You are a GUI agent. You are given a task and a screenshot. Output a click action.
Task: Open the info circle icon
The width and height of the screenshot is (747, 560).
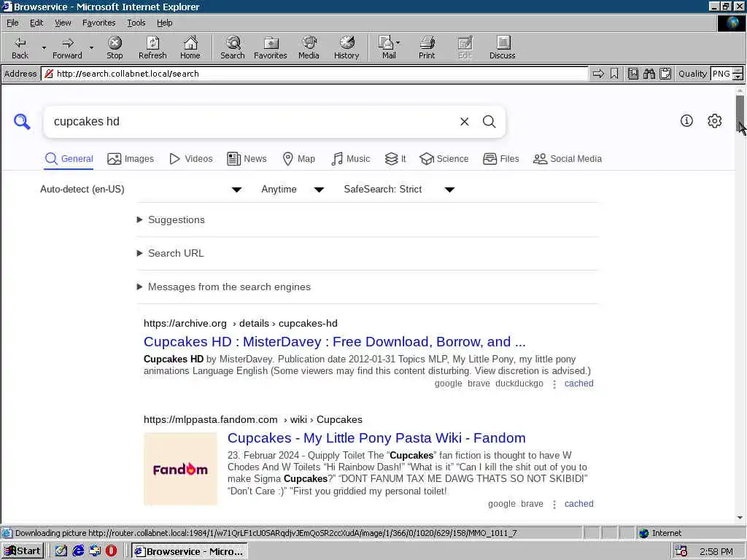tap(686, 121)
